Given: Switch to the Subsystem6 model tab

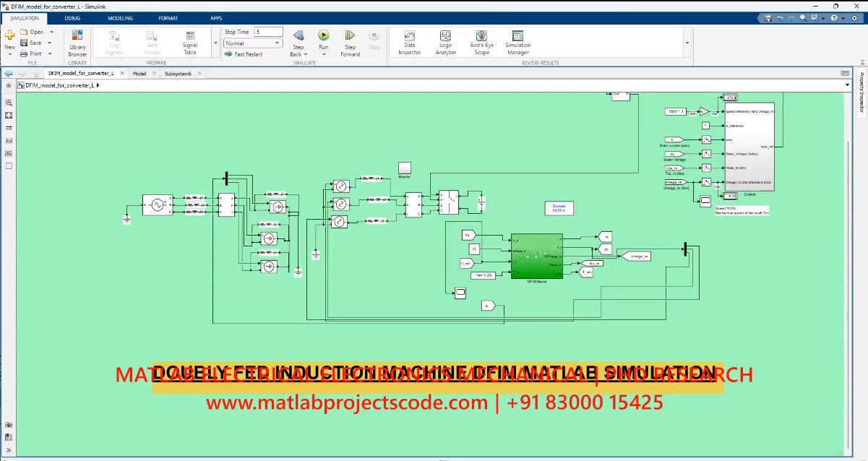Looking at the screenshot, I should coord(178,74).
